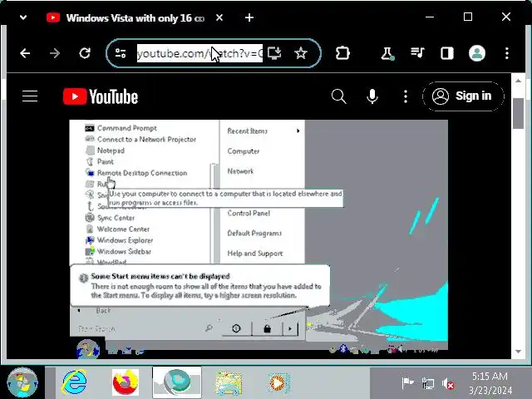Bookmark this page with the star

click(301, 53)
